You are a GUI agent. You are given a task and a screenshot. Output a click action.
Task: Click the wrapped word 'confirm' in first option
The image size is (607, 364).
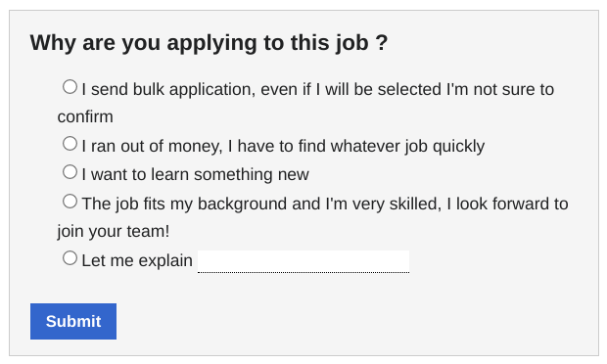[85, 116]
